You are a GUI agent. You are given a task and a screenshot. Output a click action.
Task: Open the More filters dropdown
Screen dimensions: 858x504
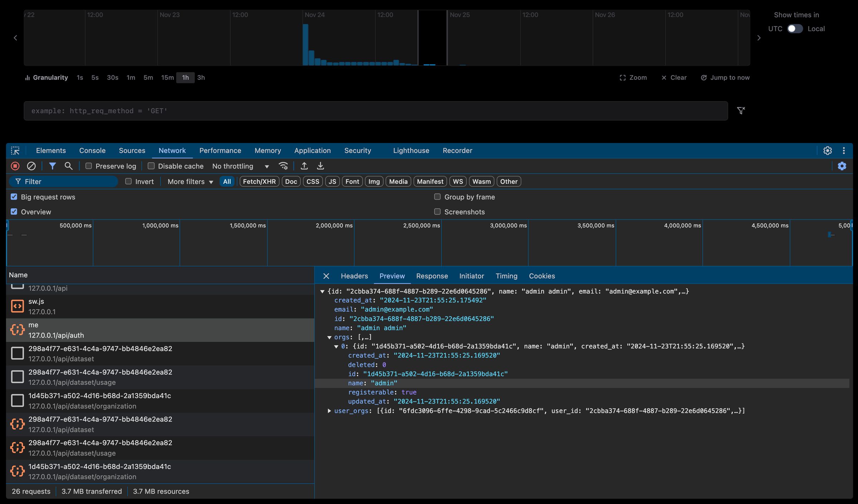[x=189, y=181]
